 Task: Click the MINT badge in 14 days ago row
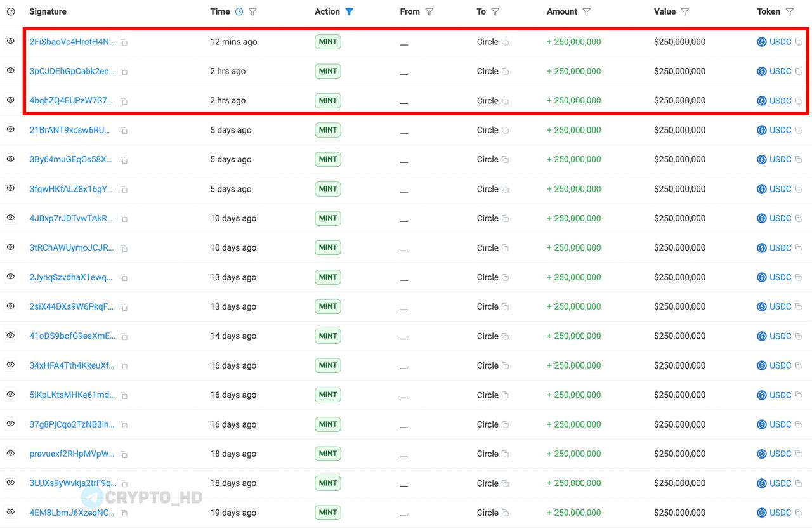click(x=328, y=336)
